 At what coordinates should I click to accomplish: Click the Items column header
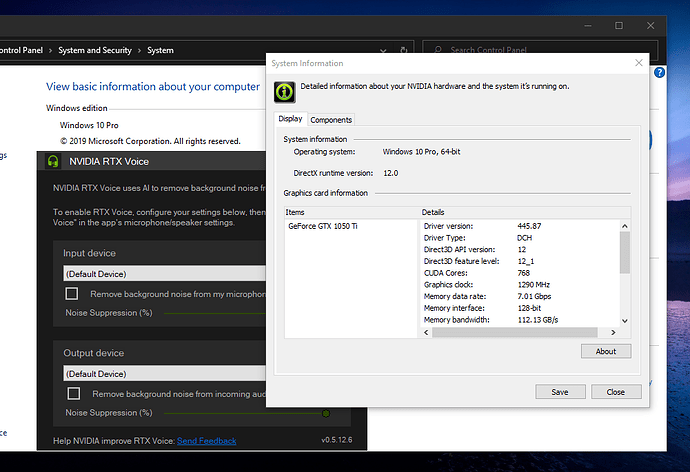pos(352,212)
